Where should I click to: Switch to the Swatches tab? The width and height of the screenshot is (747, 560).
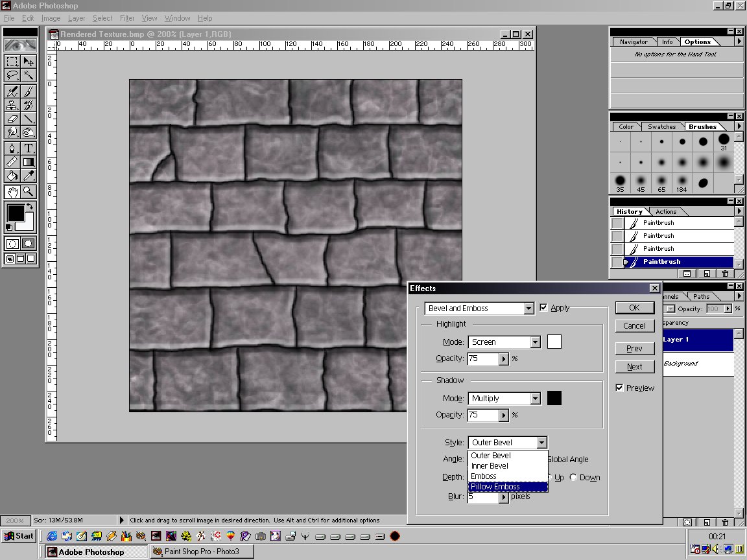coord(661,126)
